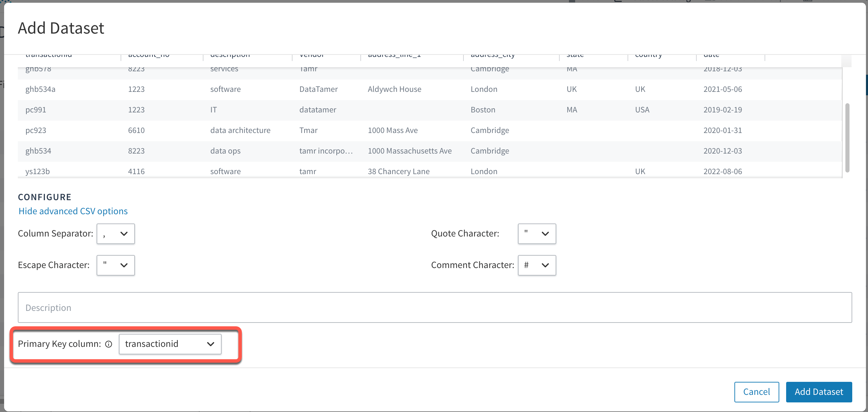868x412 pixels.
Task: Open the Column Separator dropdown
Action: tap(115, 234)
